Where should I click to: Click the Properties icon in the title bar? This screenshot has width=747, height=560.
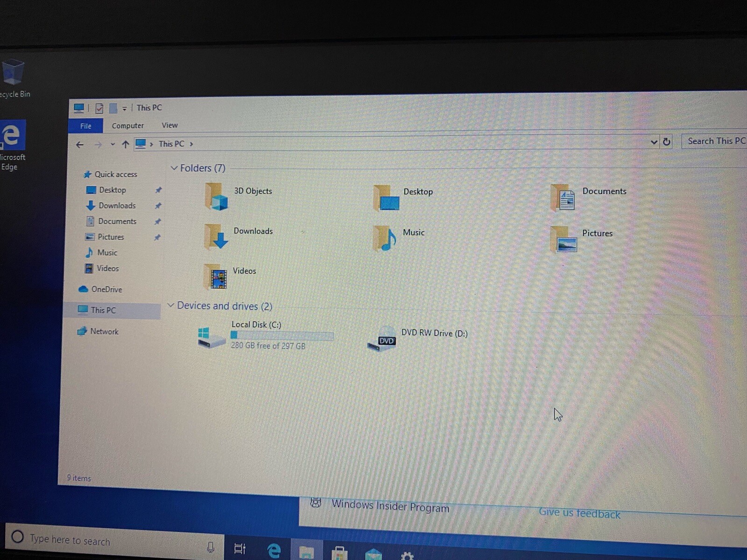point(99,108)
